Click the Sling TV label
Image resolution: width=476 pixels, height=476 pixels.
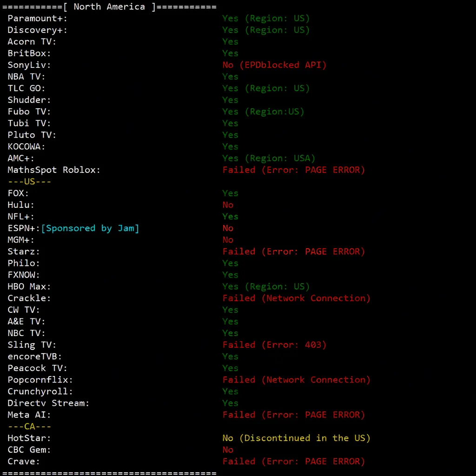point(32,345)
